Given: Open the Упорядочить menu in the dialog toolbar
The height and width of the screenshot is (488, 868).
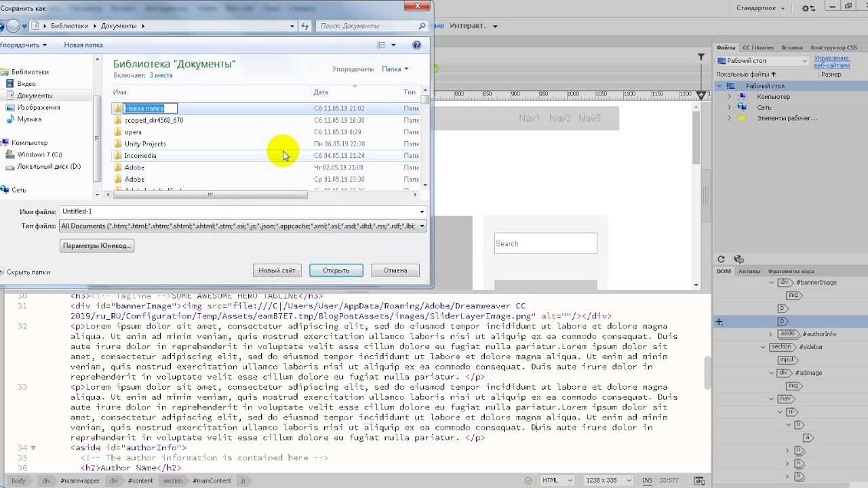Looking at the screenshot, I should (23, 45).
